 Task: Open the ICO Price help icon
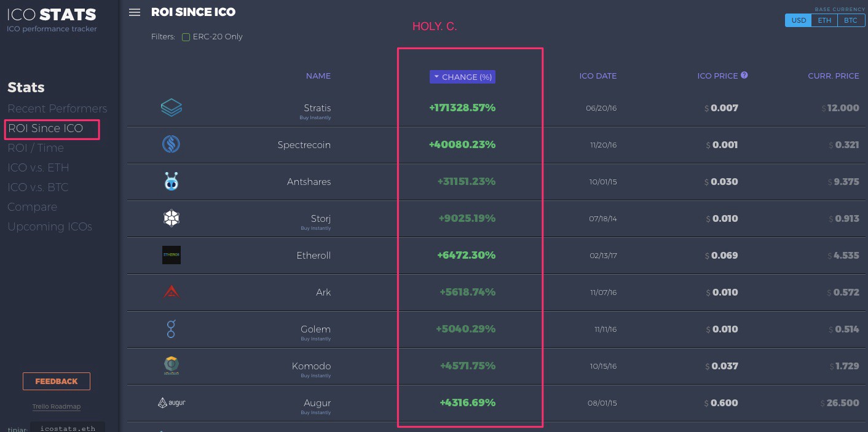coord(744,76)
